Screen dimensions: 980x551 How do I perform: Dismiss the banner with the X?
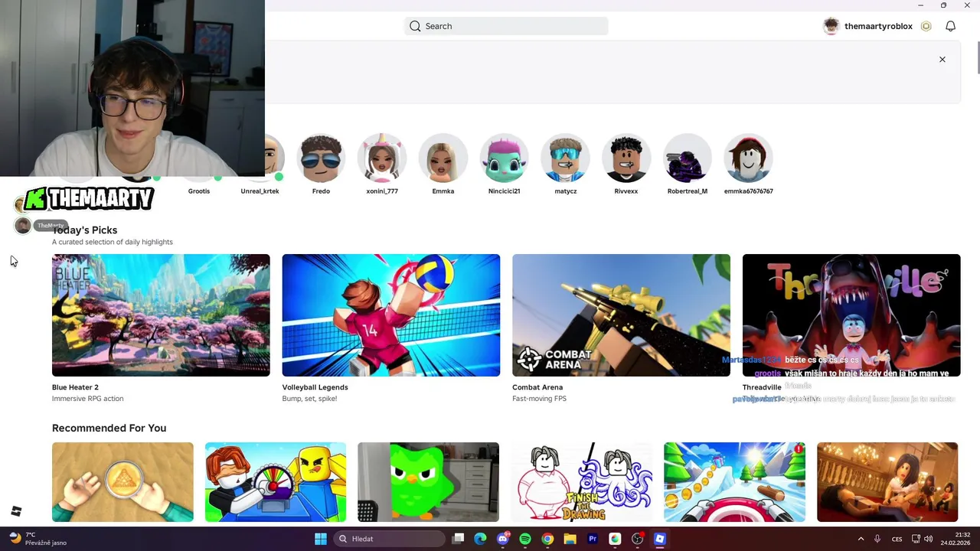942,59
